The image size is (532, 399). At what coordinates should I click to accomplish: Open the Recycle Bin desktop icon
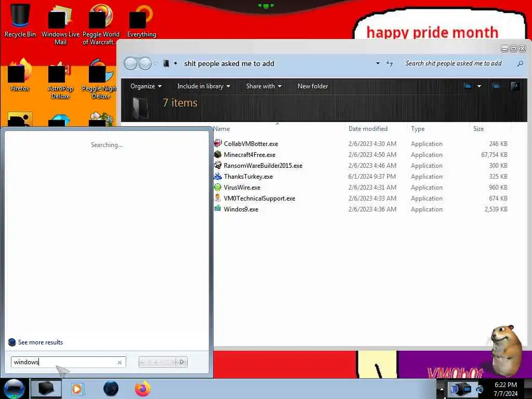coord(20,20)
